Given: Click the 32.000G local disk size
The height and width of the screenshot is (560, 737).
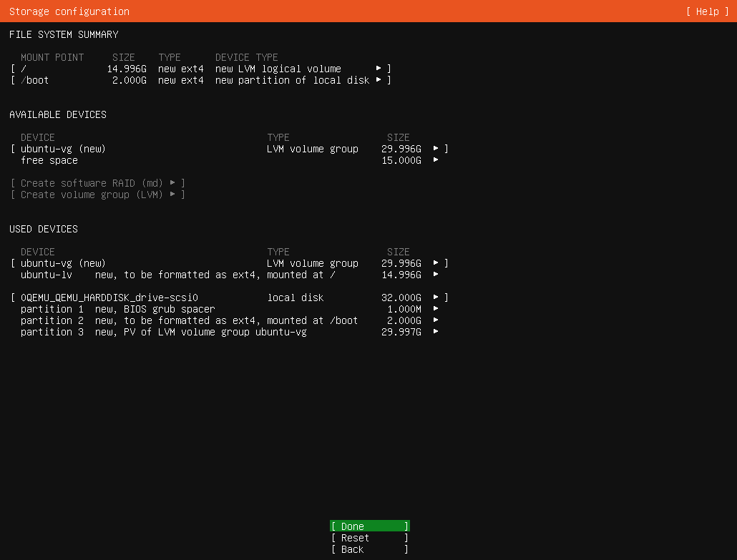Looking at the screenshot, I should point(401,298).
